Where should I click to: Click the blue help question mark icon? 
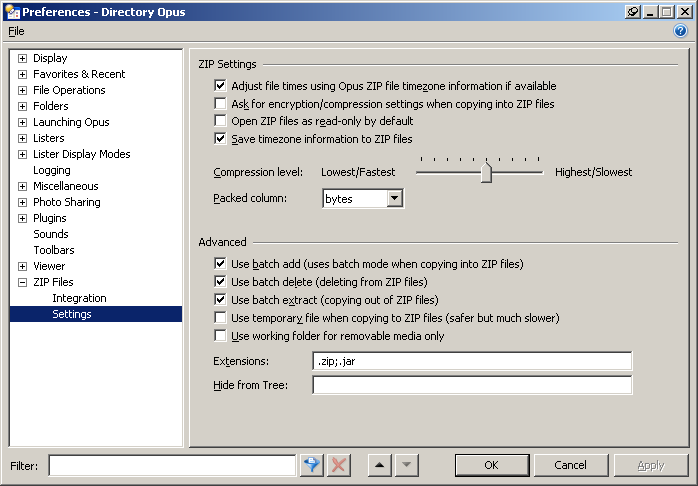[x=681, y=31]
